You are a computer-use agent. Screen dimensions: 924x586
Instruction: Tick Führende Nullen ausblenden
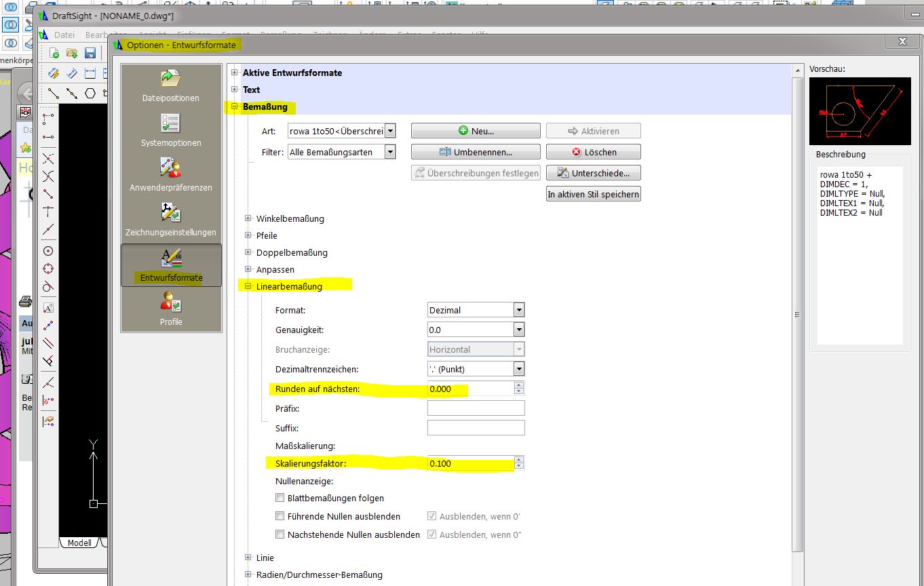(x=280, y=516)
